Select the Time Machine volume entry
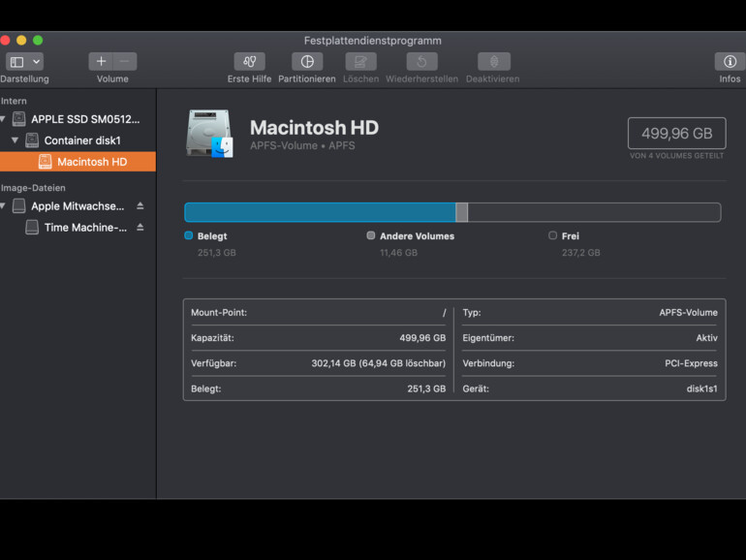Screen dimensions: 746x560 [85, 228]
